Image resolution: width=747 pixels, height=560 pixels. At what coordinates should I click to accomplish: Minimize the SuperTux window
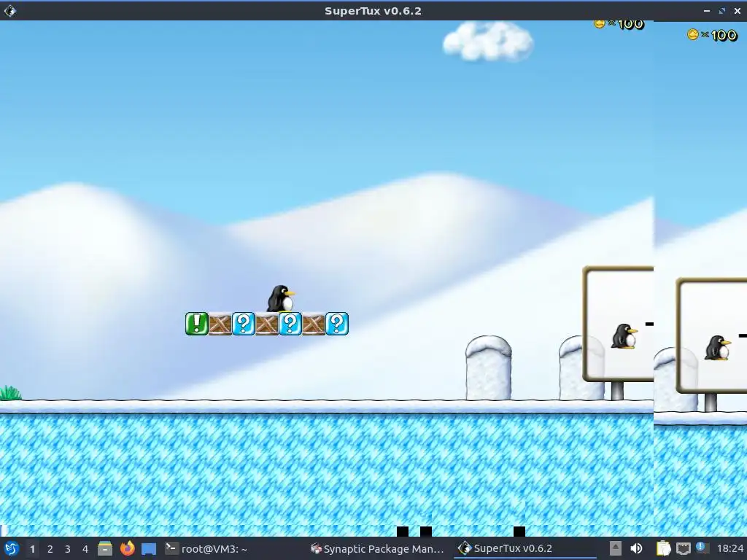pos(706,11)
